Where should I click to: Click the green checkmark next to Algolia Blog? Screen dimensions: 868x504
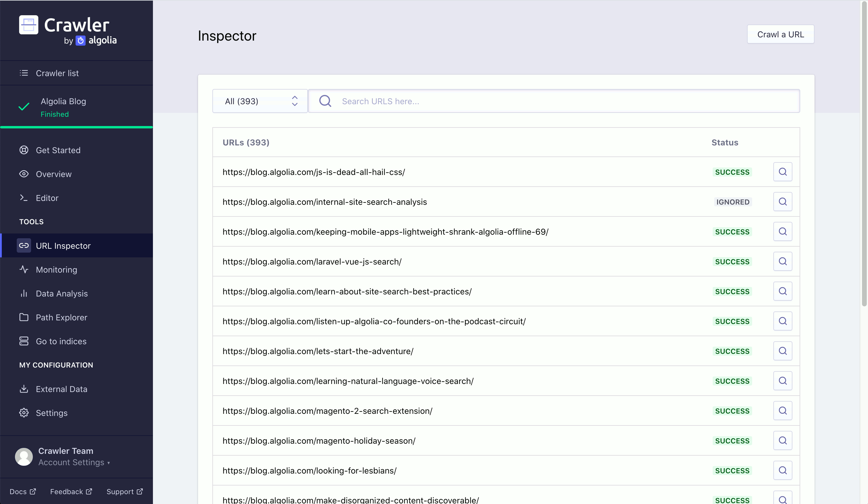24,106
